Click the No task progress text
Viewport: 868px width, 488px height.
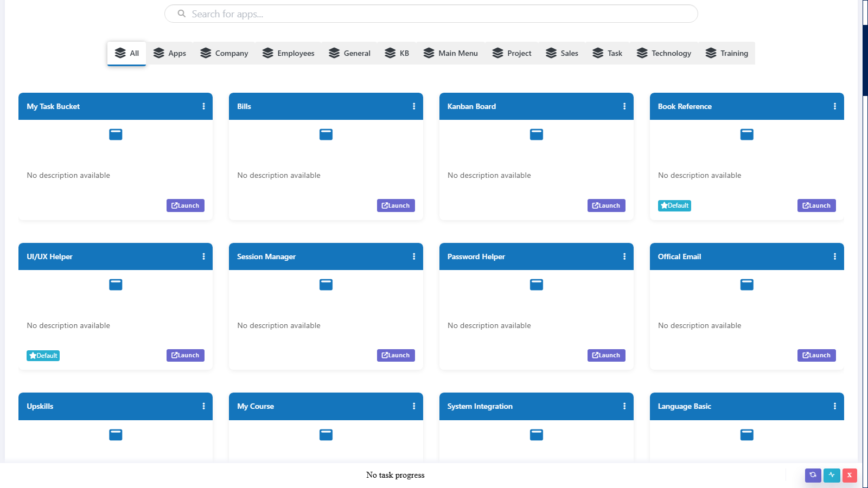tap(395, 475)
